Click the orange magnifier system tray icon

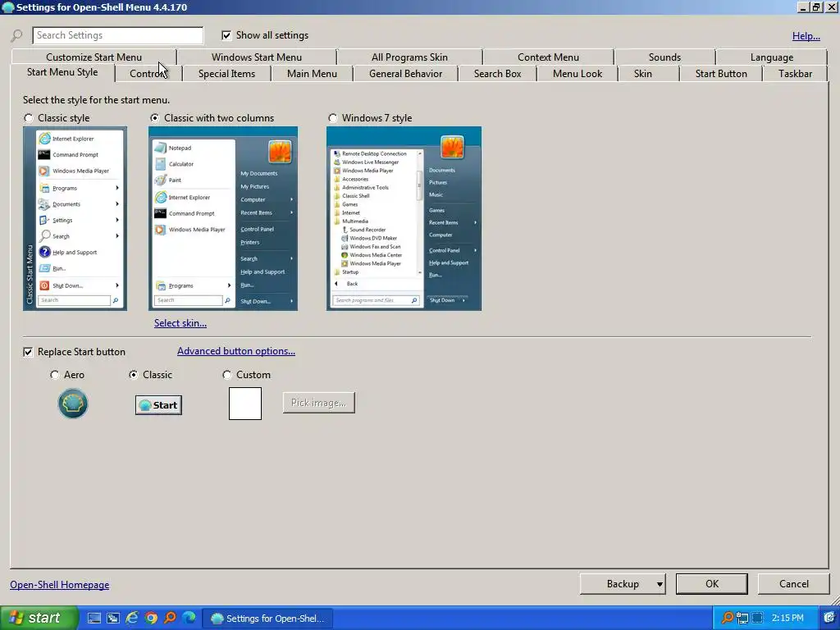pos(728,618)
